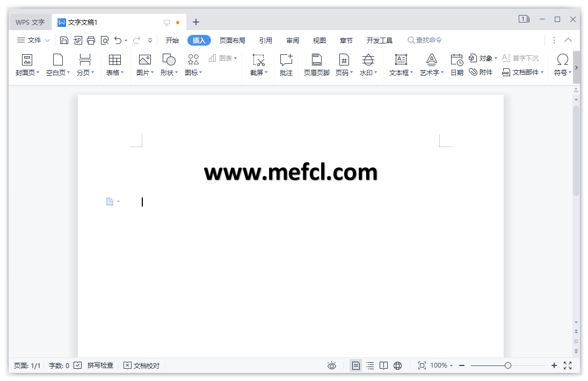Click the 查找命令 search field

pos(425,40)
